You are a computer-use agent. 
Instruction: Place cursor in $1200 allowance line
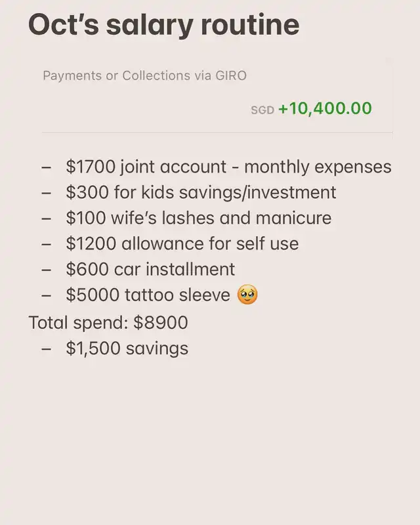(x=182, y=243)
